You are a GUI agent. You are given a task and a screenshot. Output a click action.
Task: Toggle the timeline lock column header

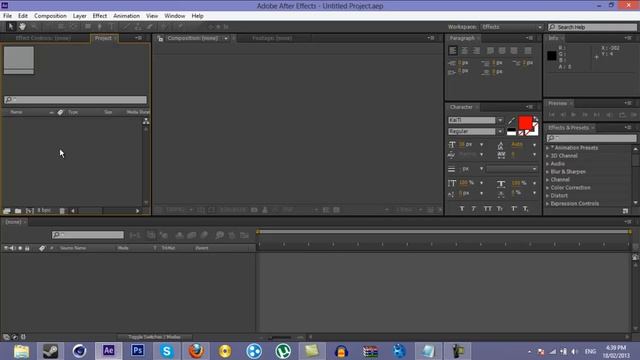(x=27, y=248)
